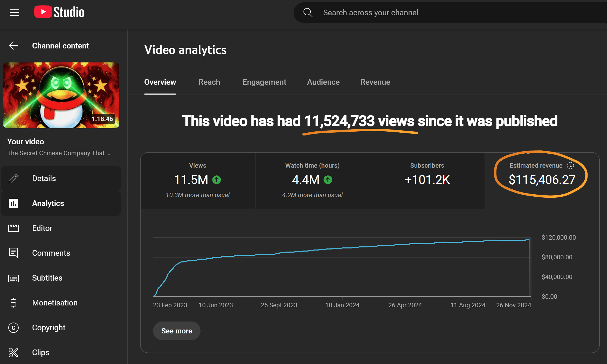The image size is (607, 364).
Task: Open the Revenue tab
Action: point(375,82)
